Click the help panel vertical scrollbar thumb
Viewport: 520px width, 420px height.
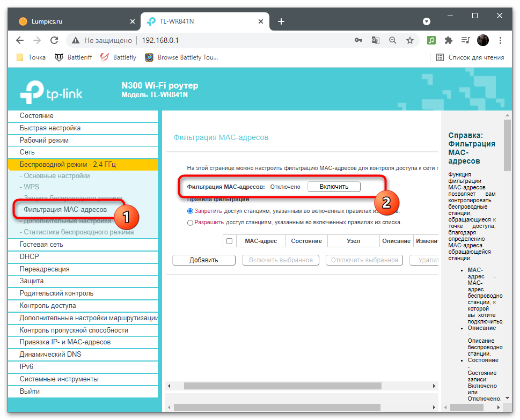point(508,145)
